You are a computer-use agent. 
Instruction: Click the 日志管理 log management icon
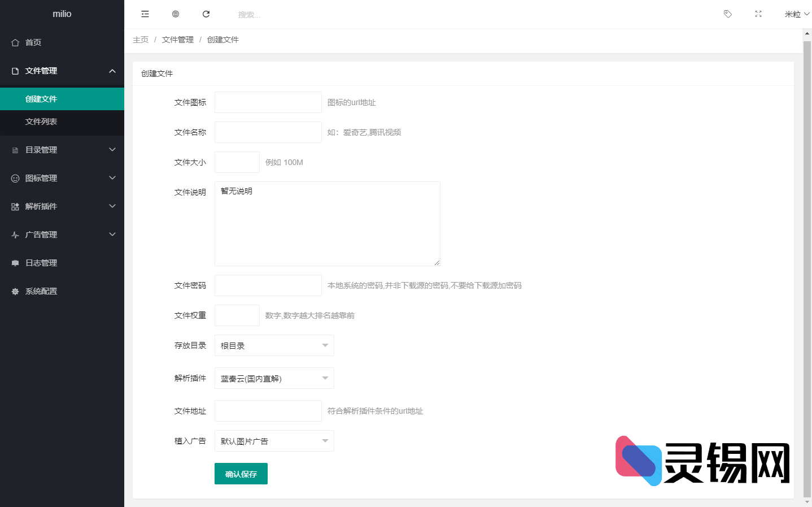click(14, 262)
